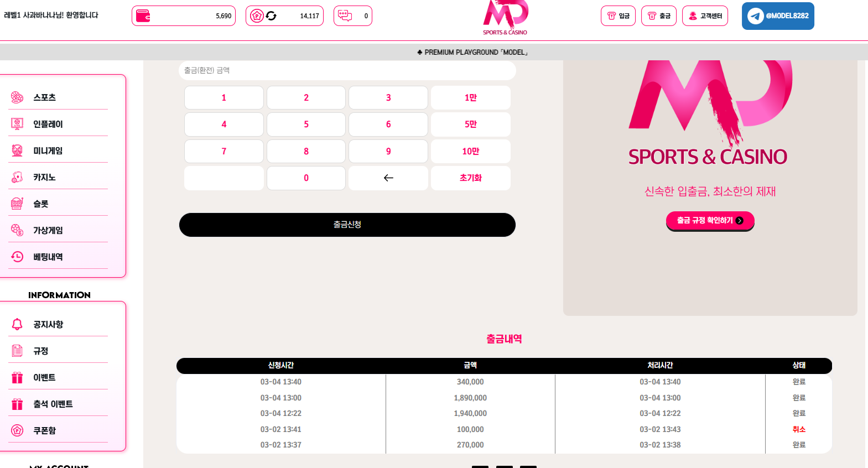Click the 출석 이벤트 gift icon
Viewport: 868px width, 468px height.
(x=17, y=404)
